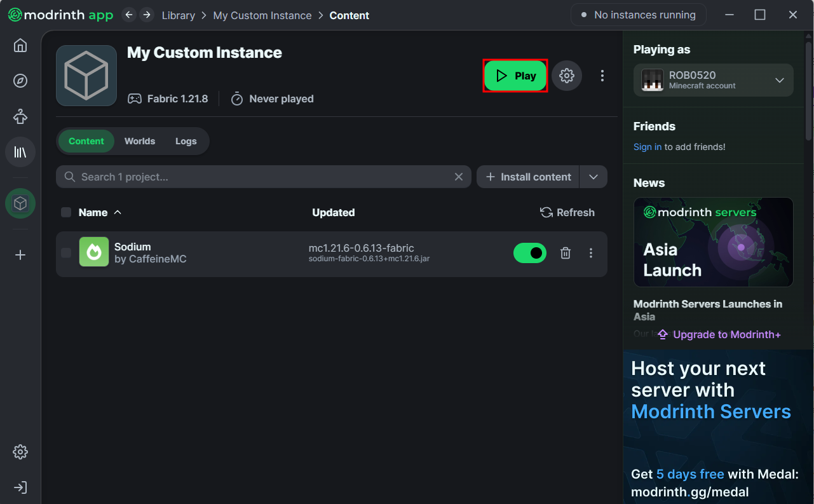Refresh the content list
814x504 pixels.
[567, 212]
